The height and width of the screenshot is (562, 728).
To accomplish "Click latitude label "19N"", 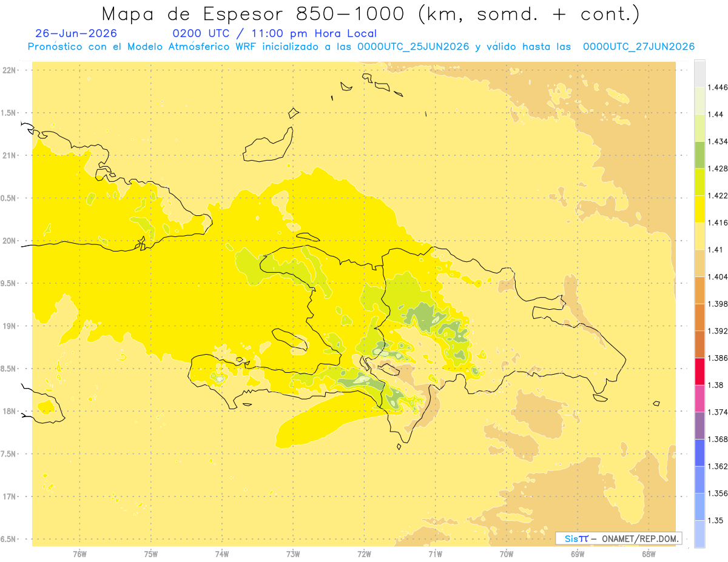I will click(9, 326).
